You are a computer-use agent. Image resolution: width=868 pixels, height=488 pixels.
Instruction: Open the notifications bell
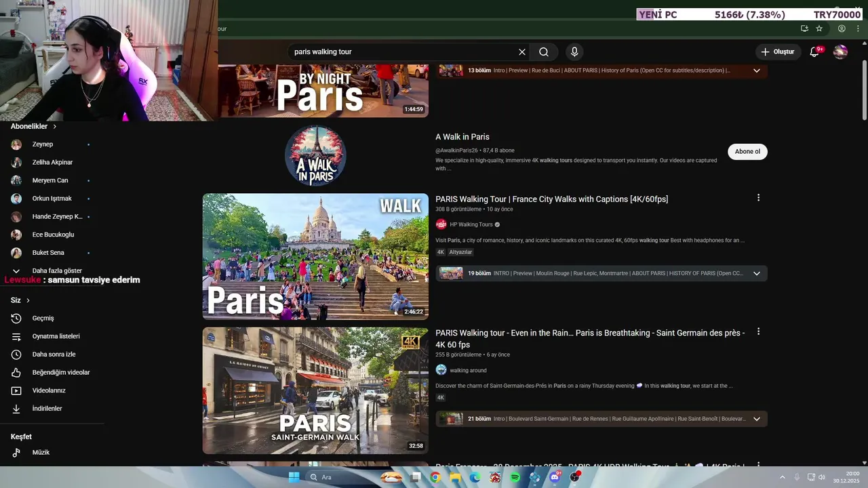click(814, 52)
